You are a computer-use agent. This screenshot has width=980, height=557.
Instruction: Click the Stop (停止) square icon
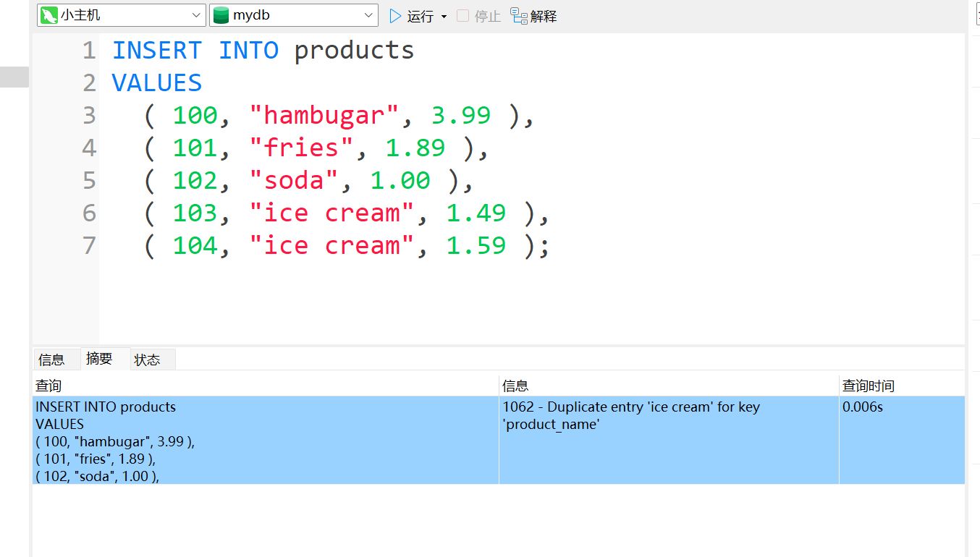point(463,16)
